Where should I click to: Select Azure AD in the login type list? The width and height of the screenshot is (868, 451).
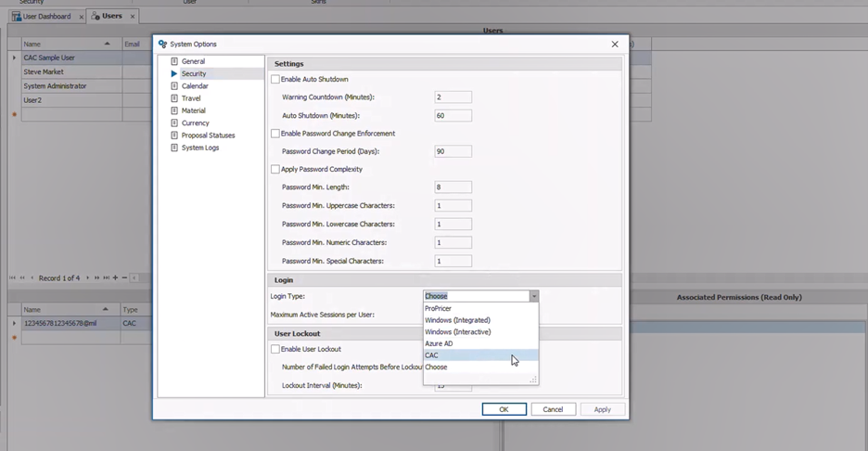(439, 343)
